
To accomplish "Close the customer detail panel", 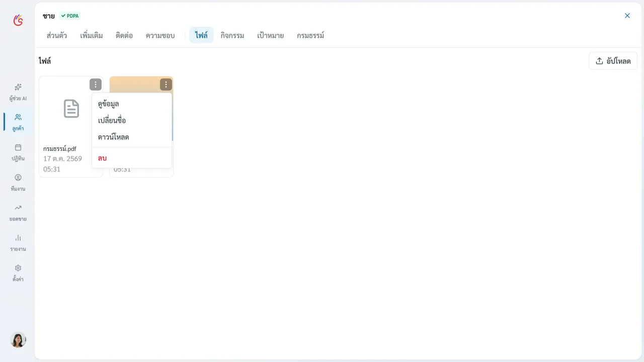I will click(627, 16).
